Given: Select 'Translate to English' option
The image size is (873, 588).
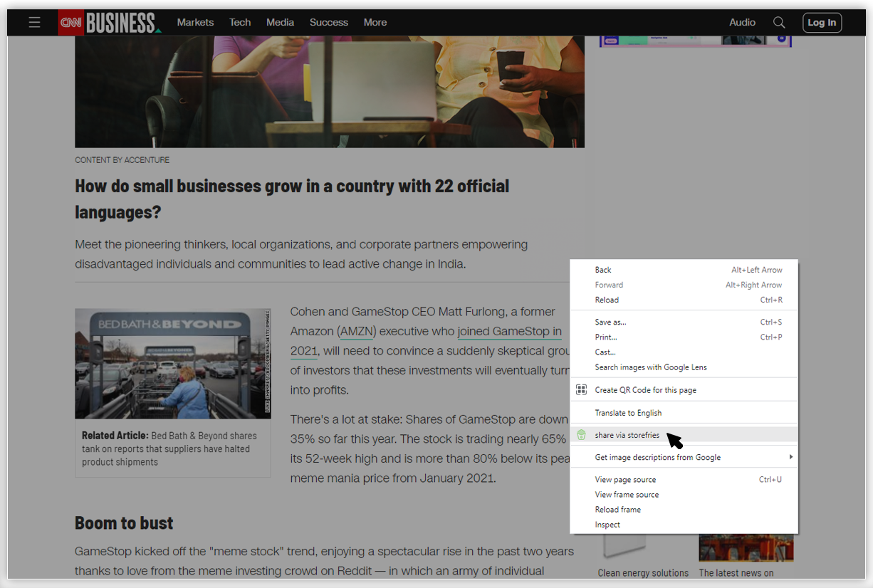Looking at the screenshot, I should 628,413.
